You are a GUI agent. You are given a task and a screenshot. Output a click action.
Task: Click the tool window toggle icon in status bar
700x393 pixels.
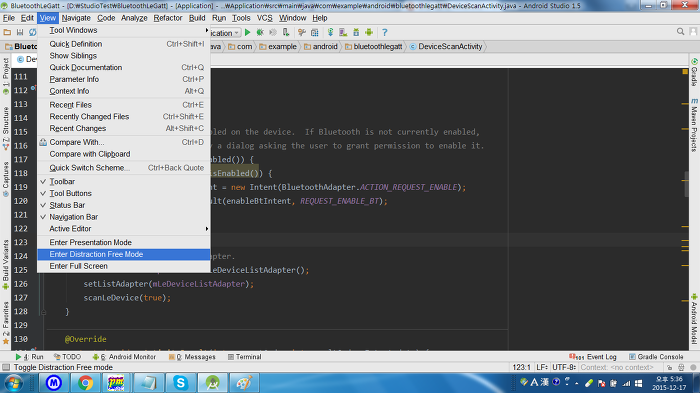pyautogui.click(x=6, y=367)
